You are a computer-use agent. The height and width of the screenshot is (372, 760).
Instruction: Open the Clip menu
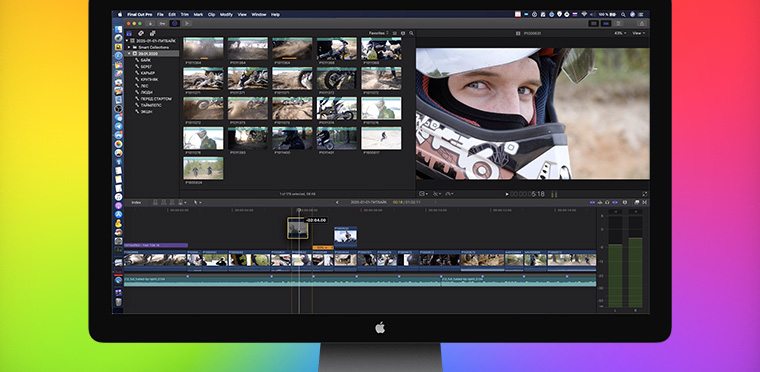(211, 15)
